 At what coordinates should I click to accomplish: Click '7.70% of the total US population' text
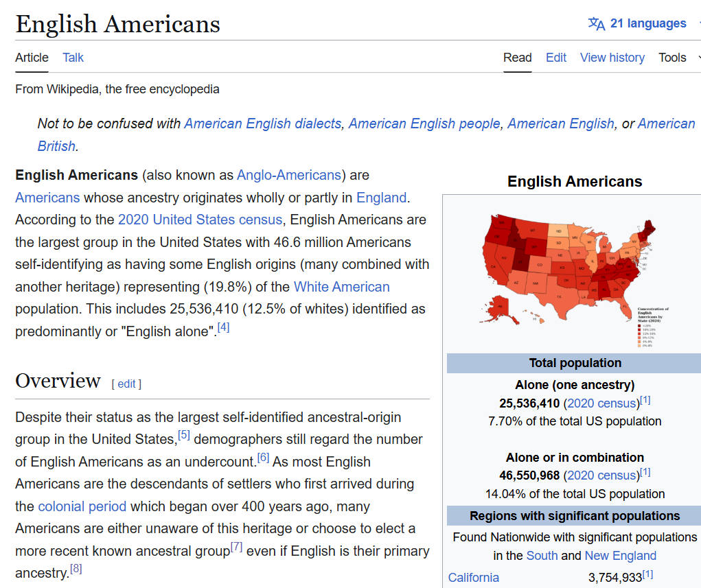575,421
